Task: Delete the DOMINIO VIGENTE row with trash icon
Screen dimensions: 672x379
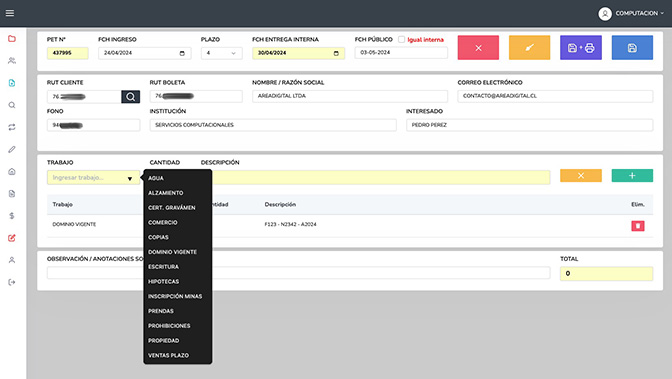Action: [x=638, y=226]
